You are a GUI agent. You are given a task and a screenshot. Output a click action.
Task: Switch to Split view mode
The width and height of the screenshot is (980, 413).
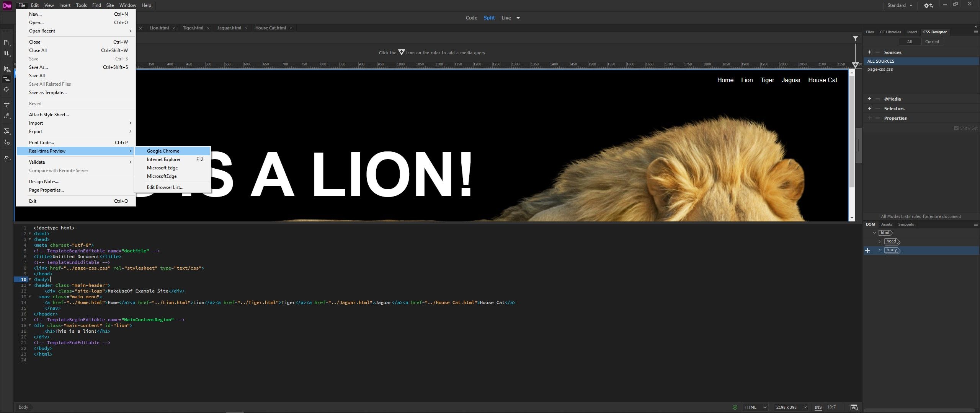489,18
